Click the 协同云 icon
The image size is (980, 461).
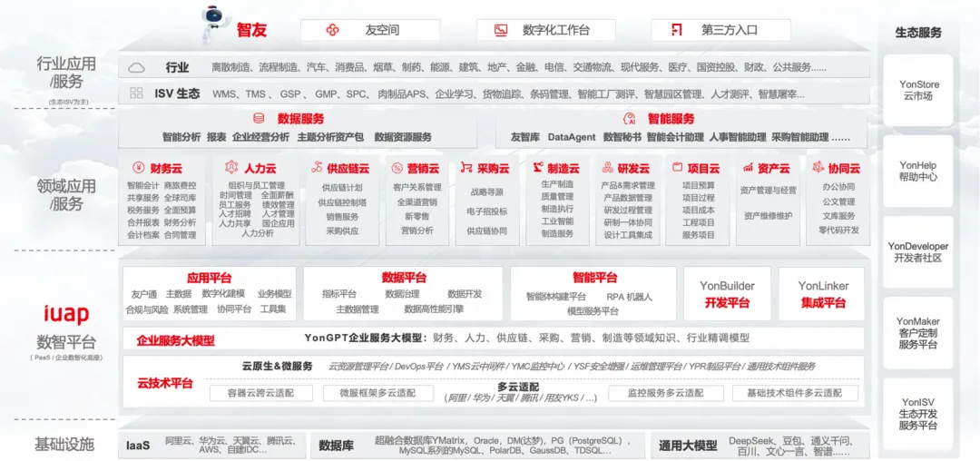(x=818, y=167)
